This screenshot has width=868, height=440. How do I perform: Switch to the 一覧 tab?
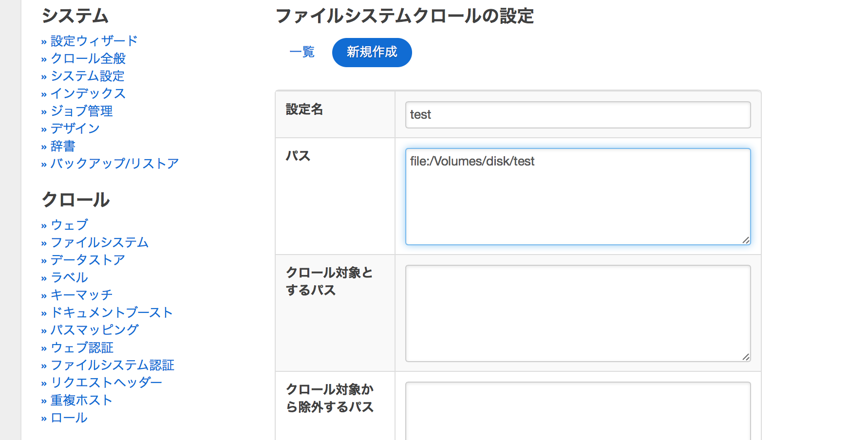click(302, 53)
